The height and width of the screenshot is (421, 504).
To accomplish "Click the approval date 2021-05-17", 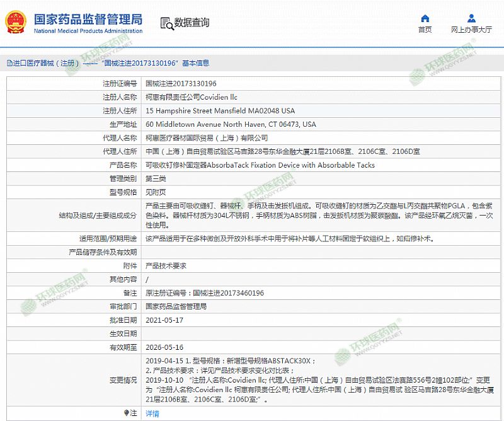I will [164, 320].
